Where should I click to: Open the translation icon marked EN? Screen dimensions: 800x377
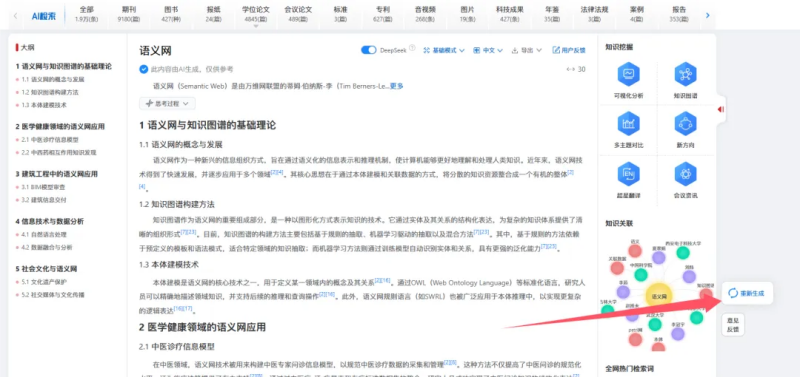point(628,174)
